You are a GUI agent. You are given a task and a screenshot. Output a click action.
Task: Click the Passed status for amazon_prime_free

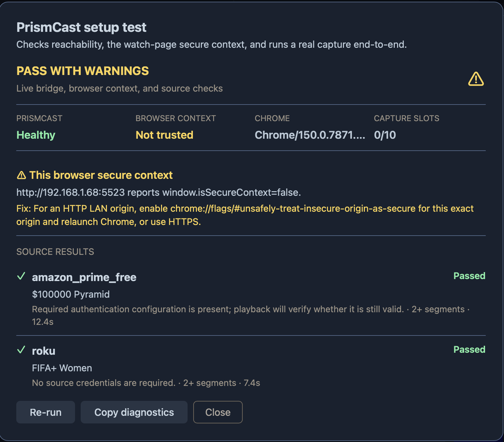469,276
